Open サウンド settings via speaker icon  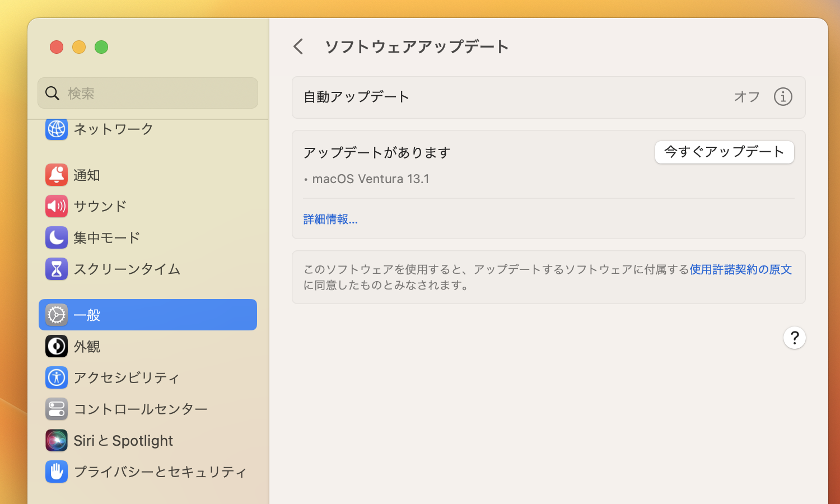pyautogui.click(x=56, y=206)
